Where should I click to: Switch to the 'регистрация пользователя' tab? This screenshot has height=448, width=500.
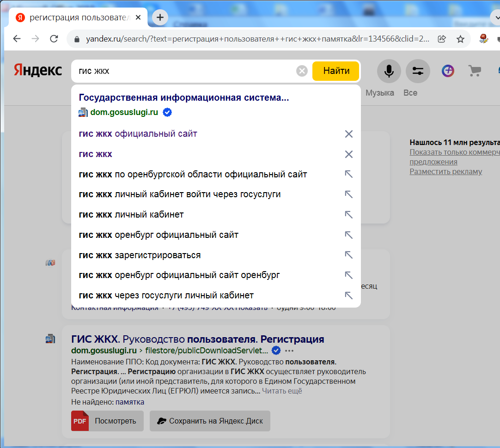click(x=78, y=18)
